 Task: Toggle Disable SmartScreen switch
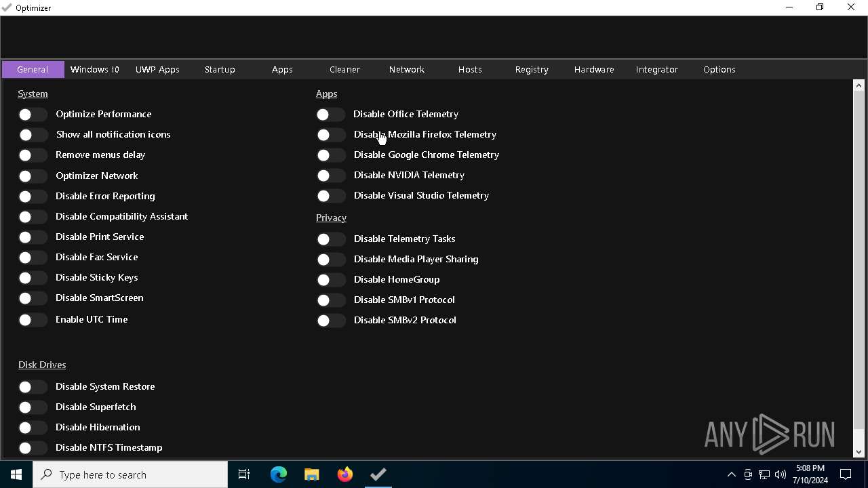(33, 298)
